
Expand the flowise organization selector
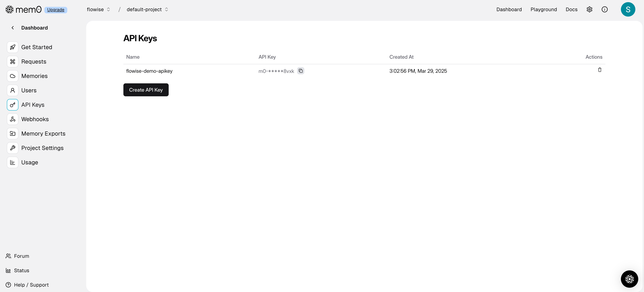click(98, 10)
